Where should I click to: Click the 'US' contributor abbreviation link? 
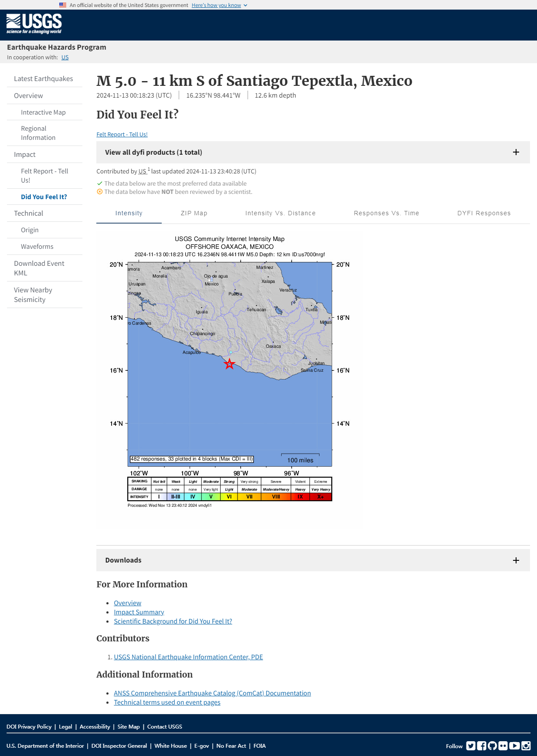pyautogui.click(x=143, y=171)
